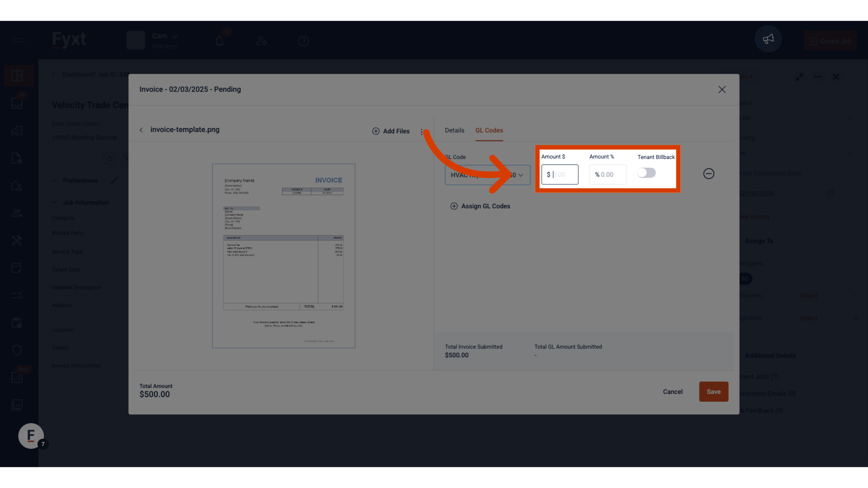Click the Add Files button

click(x=391, y=131)
